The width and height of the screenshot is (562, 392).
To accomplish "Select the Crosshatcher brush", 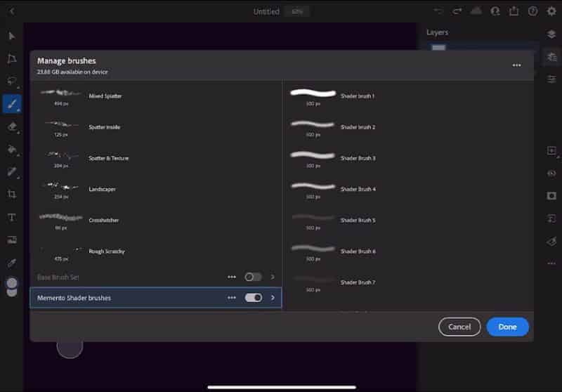I will [156, 221].
